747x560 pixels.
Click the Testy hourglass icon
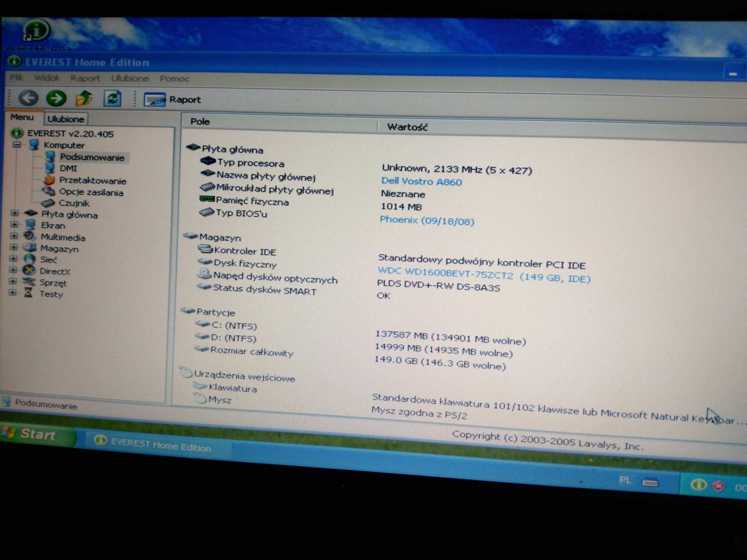(x=28, y=293)
